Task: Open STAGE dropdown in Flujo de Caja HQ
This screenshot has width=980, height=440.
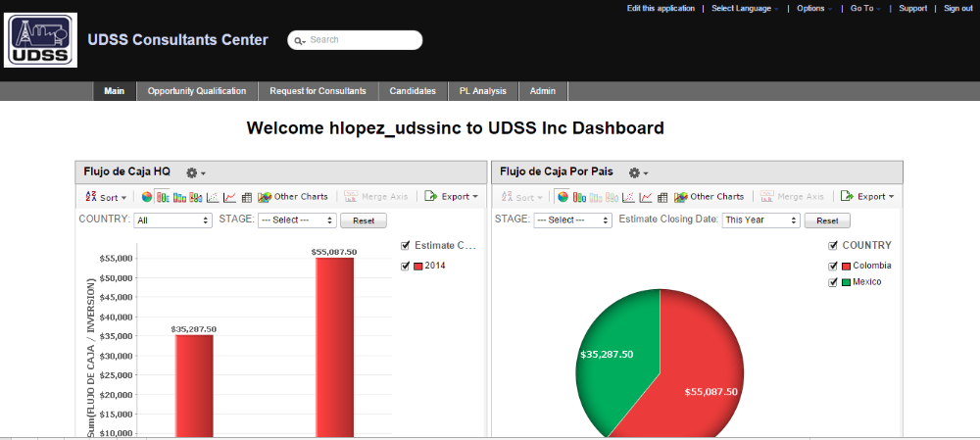Action: tap(297, 220)
